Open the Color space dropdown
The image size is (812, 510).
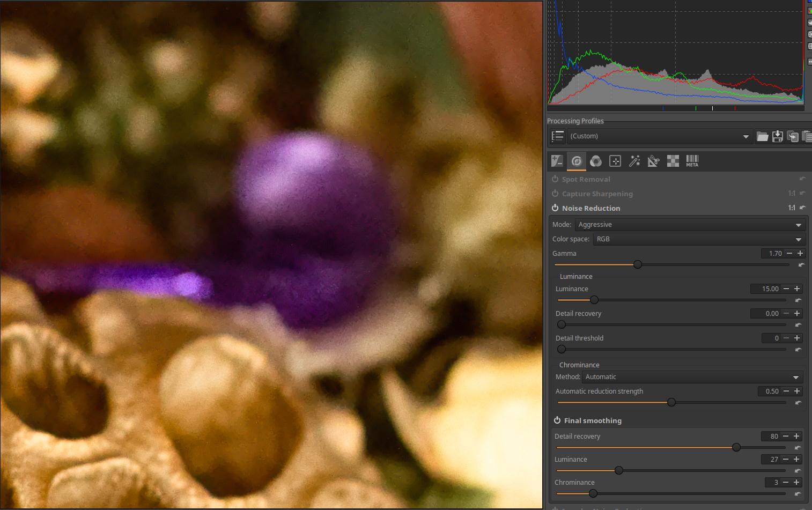click(x=698, y=239)
